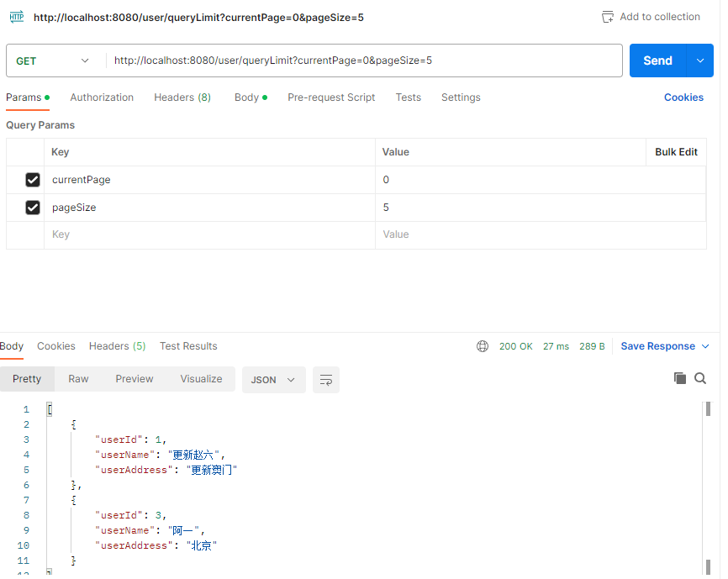Click Bulk Edit for query params
This screenshot has height=579, width=728.
click(676, 152)
